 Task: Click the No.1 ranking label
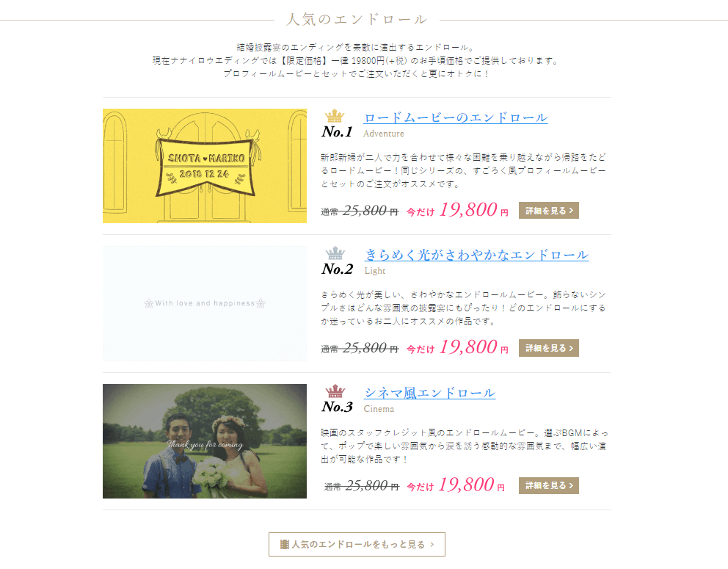pyautogui.click(x=337, y=132)
